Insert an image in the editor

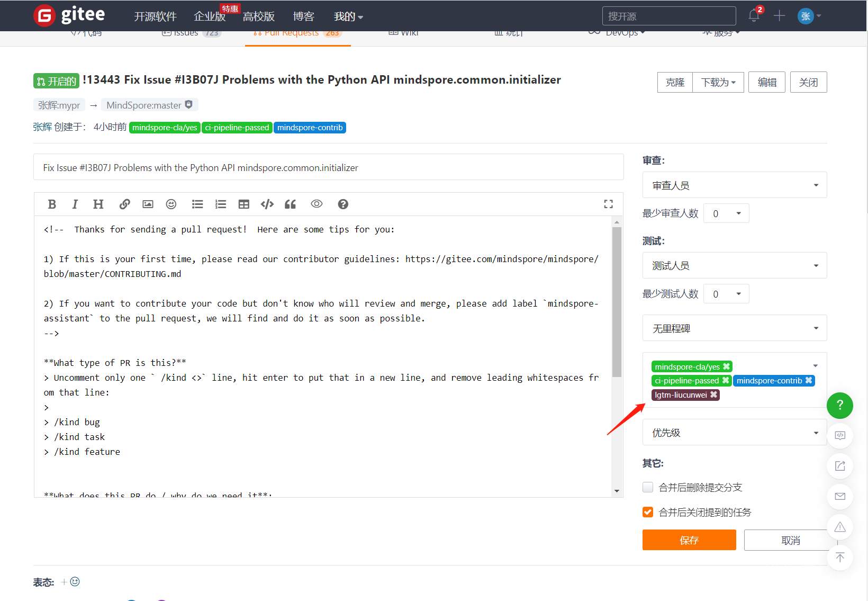tap(148, 204)
